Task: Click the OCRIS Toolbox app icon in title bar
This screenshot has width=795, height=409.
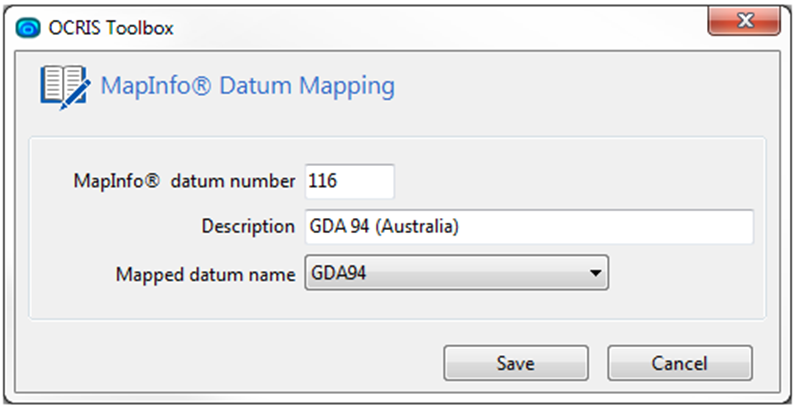Action: click(x=28, y=27)
